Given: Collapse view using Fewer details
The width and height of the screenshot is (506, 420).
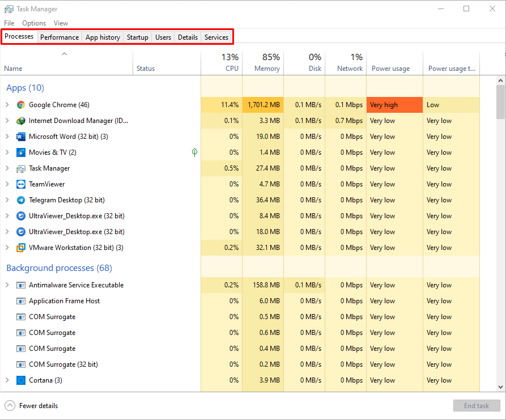Looking at the screenshot, I should (32, 406).
